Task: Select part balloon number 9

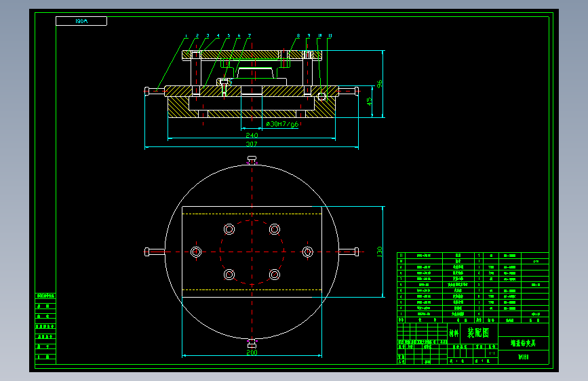Action: click(x=309, y=36)
